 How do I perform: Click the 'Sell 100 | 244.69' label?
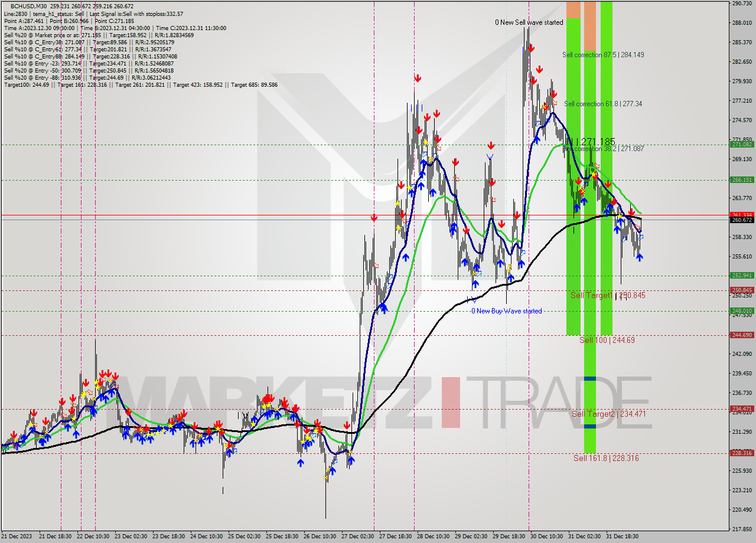coord(607,340)
